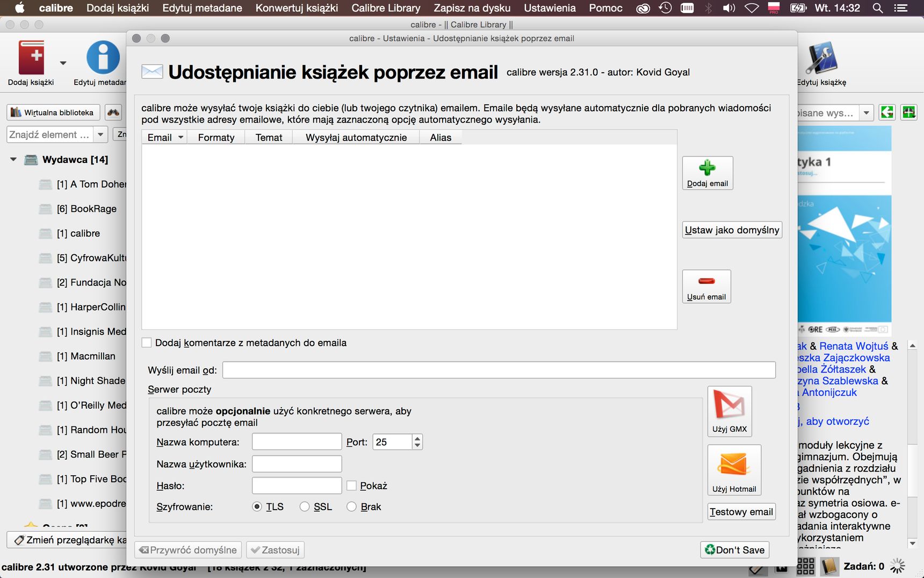
Task: Select the HarperCollins publisher entry
Action: 91,307
